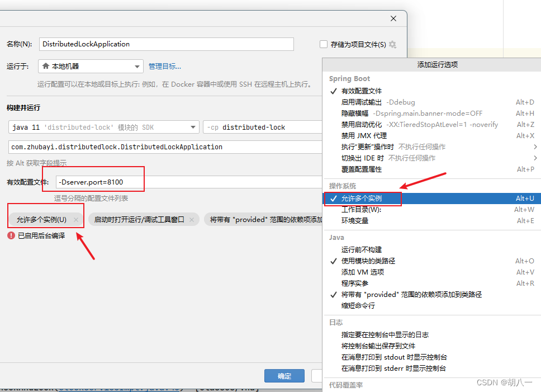
Task: Open the java 11 SDK dropdown
Action: click(104, 127)
